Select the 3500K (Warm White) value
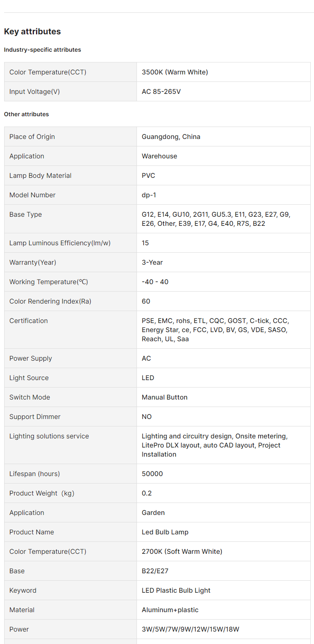Viewport: 314px width, 644px height. pos(175,72)
